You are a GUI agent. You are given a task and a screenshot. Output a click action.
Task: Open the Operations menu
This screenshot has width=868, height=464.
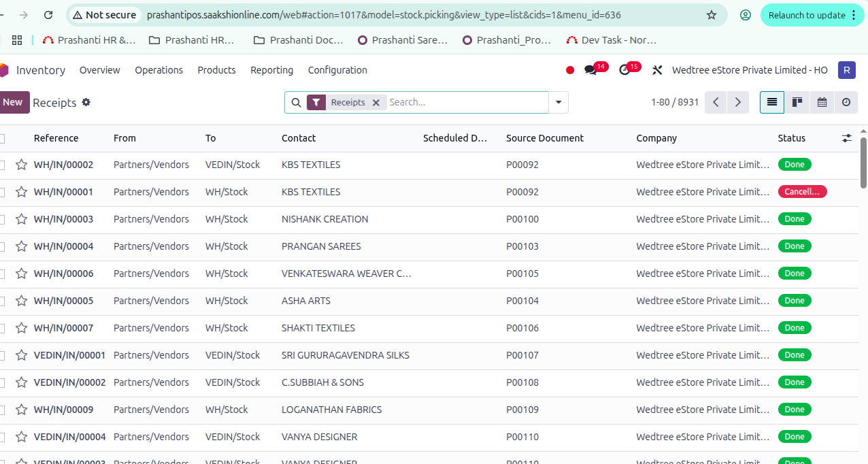(x=158, y=70)
